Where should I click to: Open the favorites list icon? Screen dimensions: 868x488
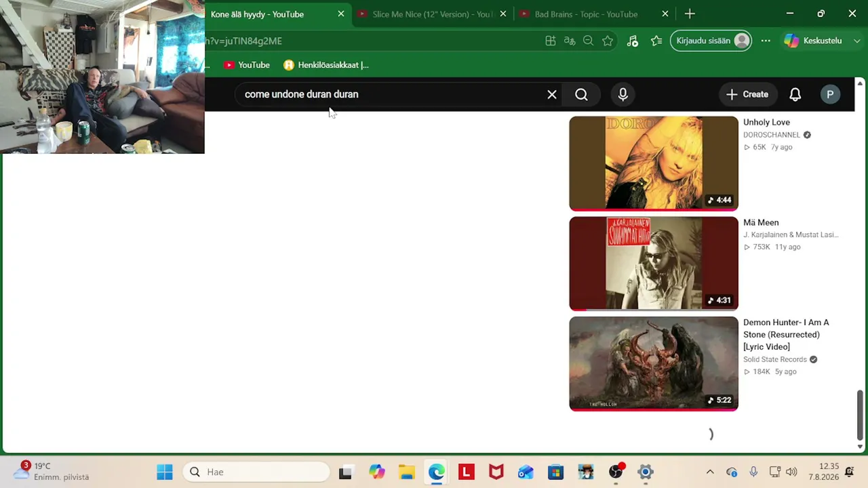tap(656, 41)
